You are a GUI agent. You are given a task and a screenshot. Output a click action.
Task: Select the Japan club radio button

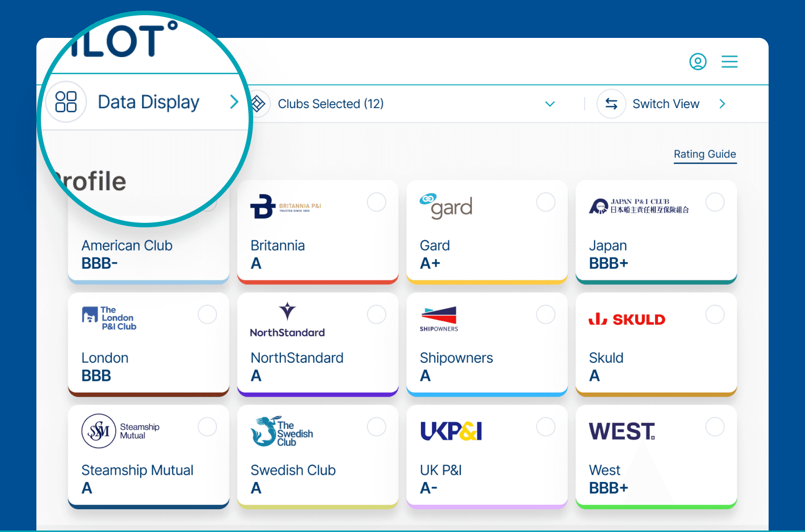pos(715,202)
